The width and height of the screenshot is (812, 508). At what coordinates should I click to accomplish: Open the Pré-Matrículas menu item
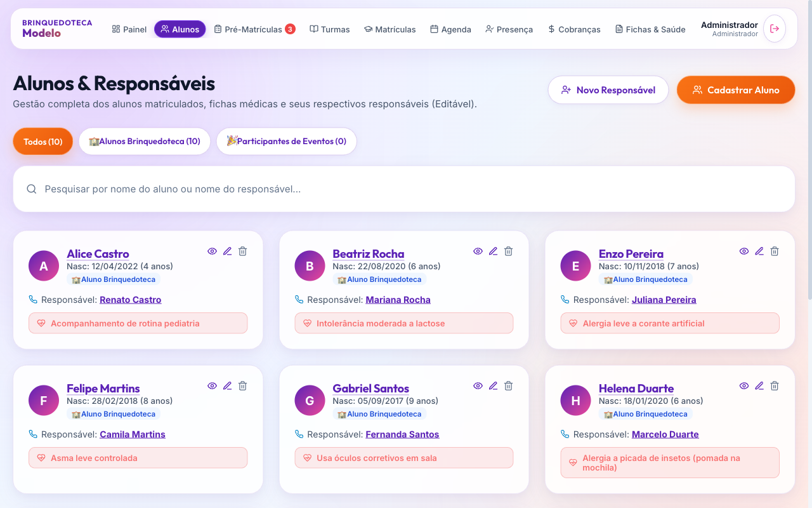pos(254,29)
